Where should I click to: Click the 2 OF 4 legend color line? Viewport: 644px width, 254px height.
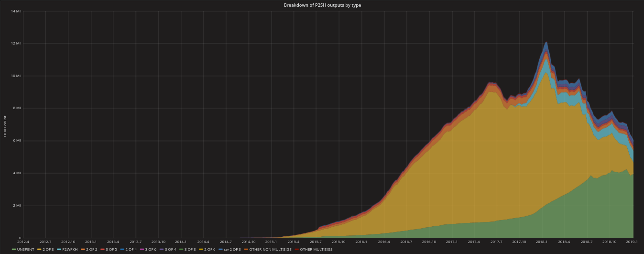(x=122, y=249)
